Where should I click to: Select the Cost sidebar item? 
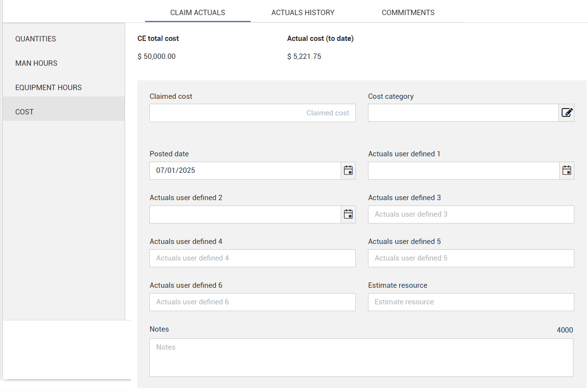(x=24, y=112)
